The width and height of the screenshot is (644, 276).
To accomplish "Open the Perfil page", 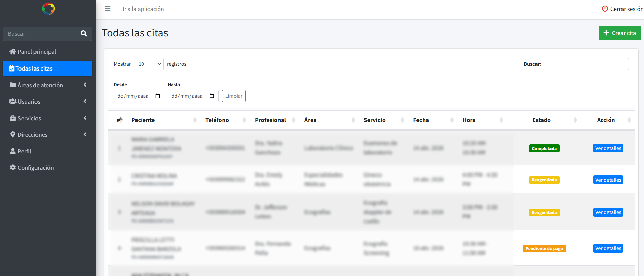I will pyautogui.click(x=24, y=151).
